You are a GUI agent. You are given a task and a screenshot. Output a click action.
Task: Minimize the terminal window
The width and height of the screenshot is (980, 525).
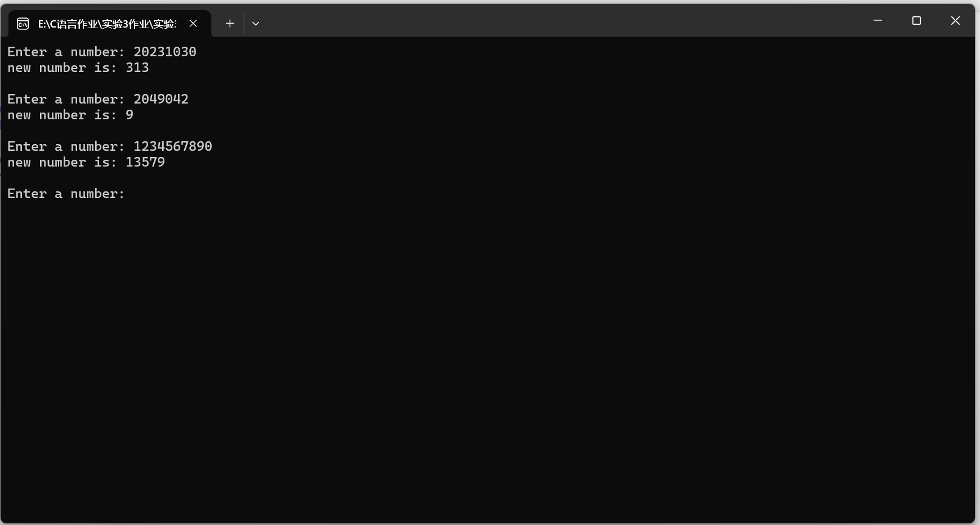point(877,21)
